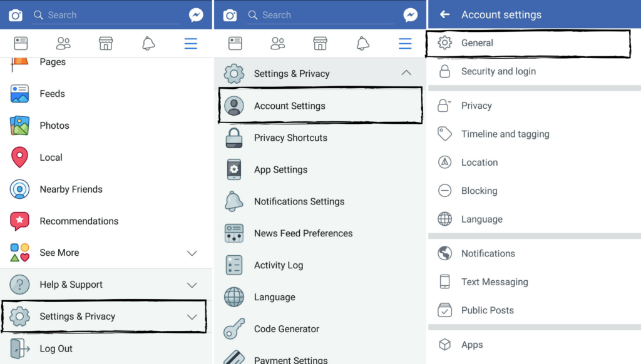
Task: Expand the Help & Support chevron
Action: [x=192, y=285]
